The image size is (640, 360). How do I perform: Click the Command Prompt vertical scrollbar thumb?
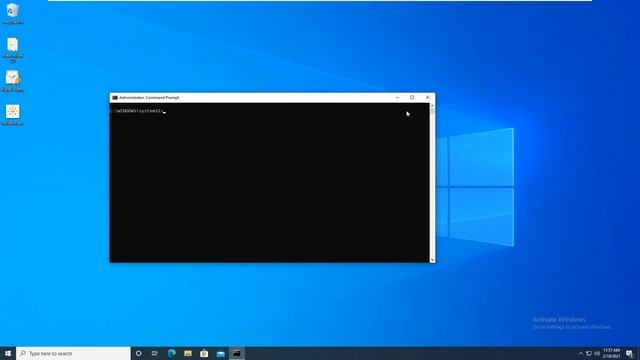[x=432, y=111]
